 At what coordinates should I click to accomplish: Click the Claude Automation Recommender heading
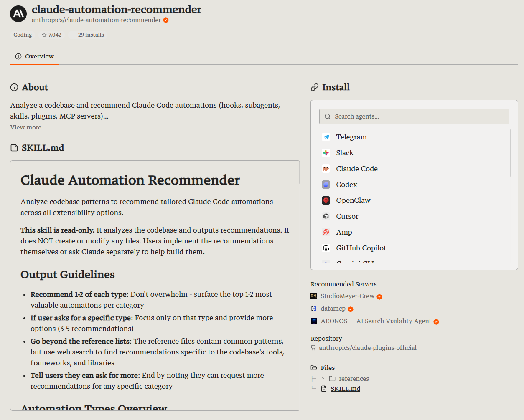point(130,180)
